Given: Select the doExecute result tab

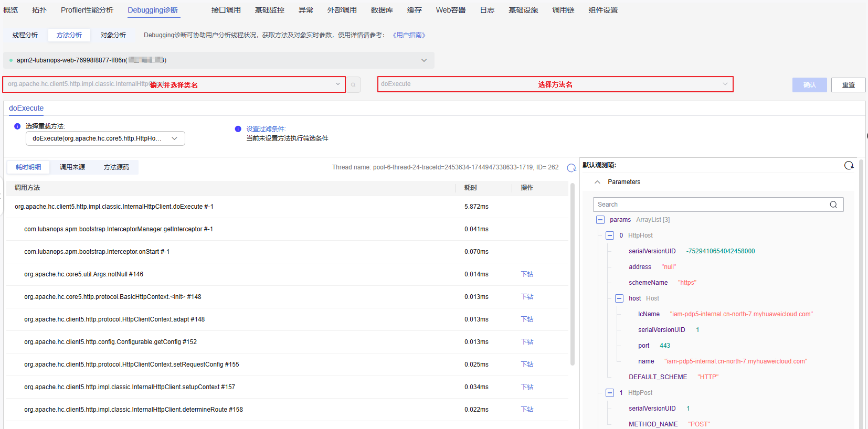Looking at the screenshot, I should pyautogui.click(x=26, y=108).
